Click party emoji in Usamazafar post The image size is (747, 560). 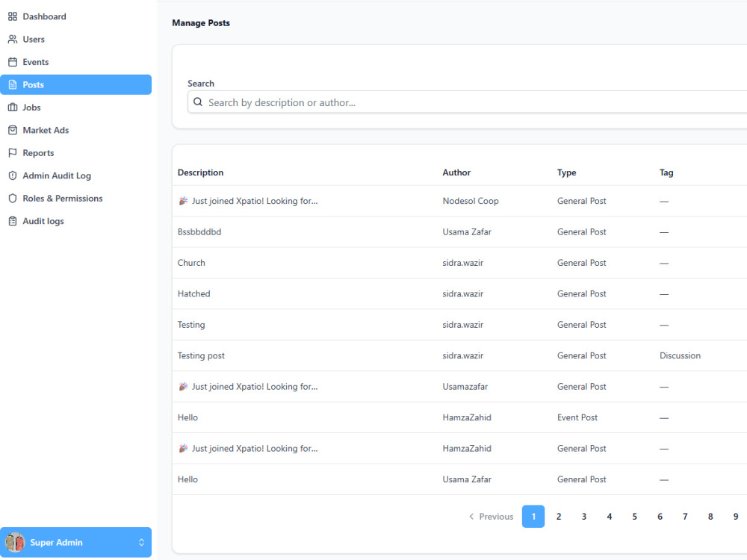click(183, 387)
